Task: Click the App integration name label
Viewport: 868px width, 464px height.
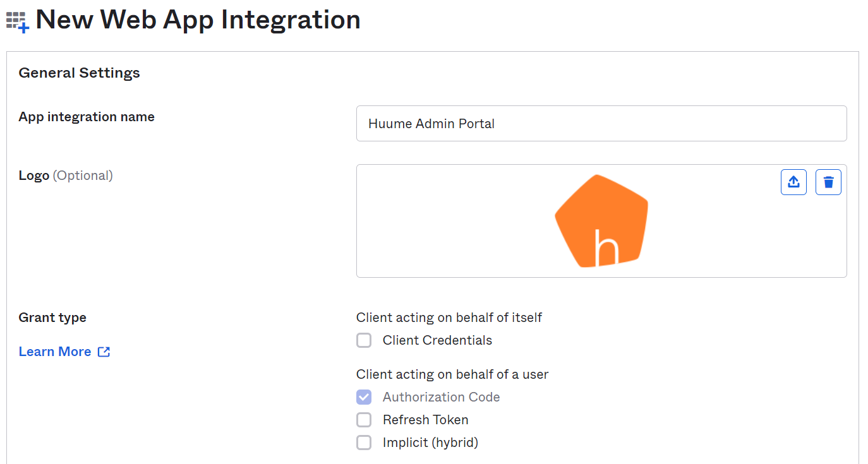Action: click(87, 117)
